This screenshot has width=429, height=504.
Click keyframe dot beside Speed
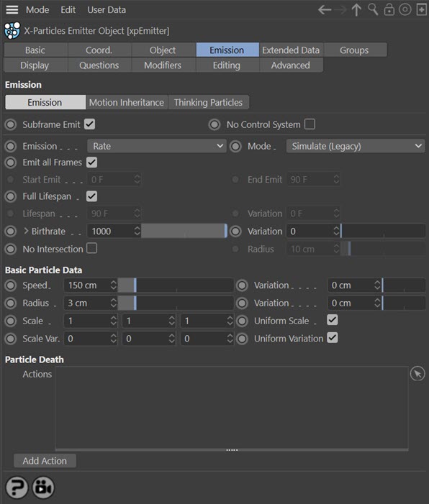tap(11, 285)
